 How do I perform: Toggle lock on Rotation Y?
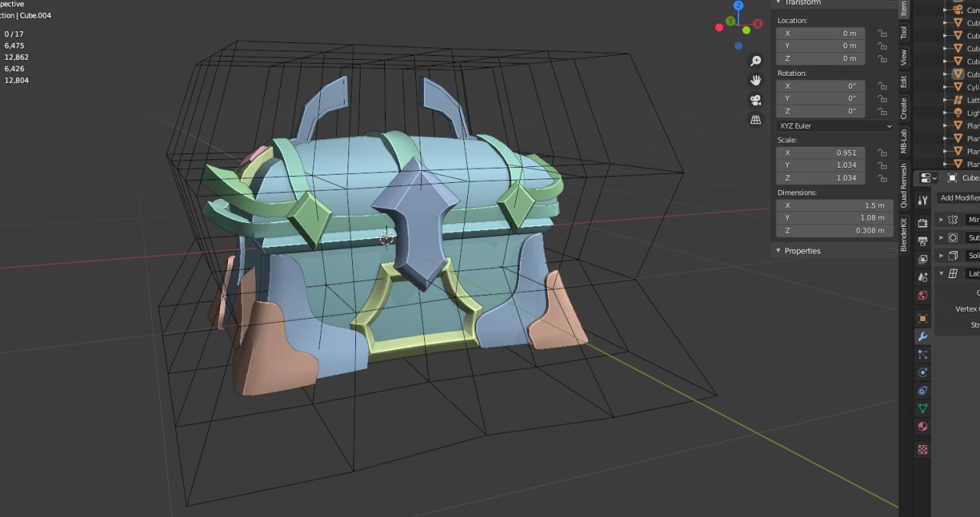882,98
